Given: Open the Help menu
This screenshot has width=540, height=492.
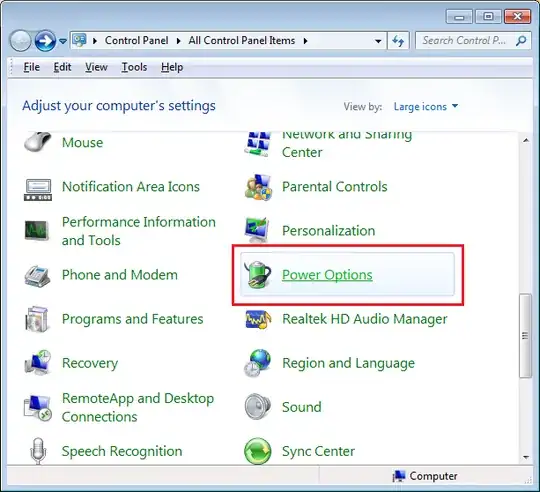Looking at the screenshot, I should (172, 67).
